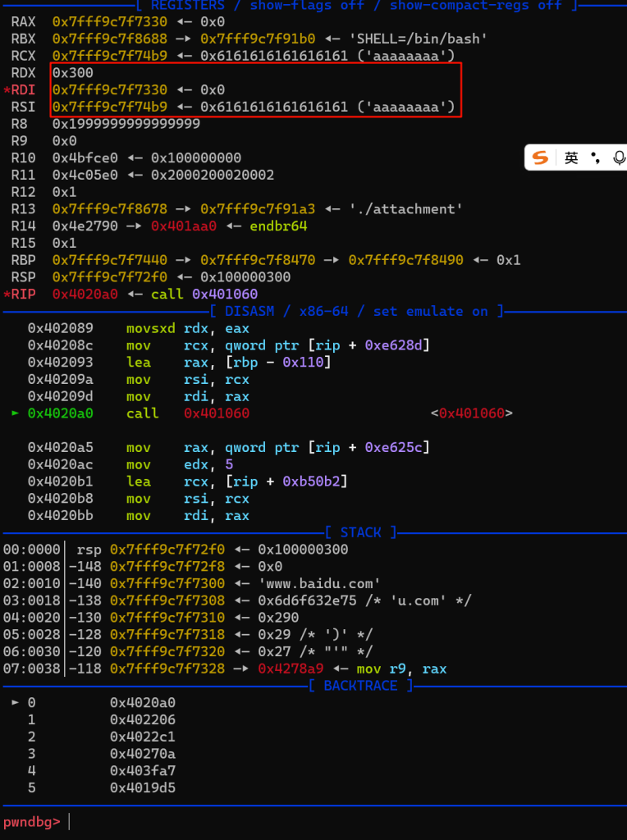Click the asterisk beside the RIP register
Viewport: 627px width, 840px height.
pyautogui.click(x=7, y=294)
